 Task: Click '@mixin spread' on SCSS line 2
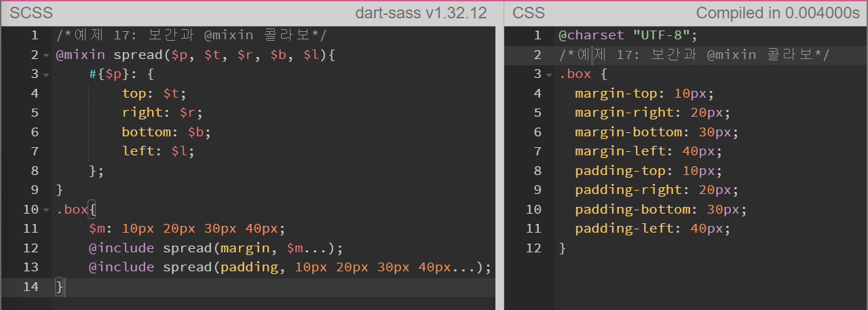point(109,55)
